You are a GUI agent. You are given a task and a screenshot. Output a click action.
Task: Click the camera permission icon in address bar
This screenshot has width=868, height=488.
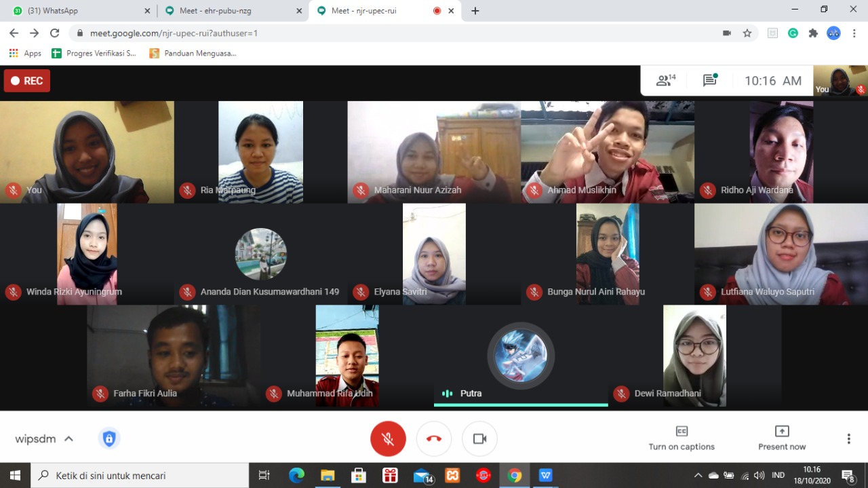coord(727,33)
